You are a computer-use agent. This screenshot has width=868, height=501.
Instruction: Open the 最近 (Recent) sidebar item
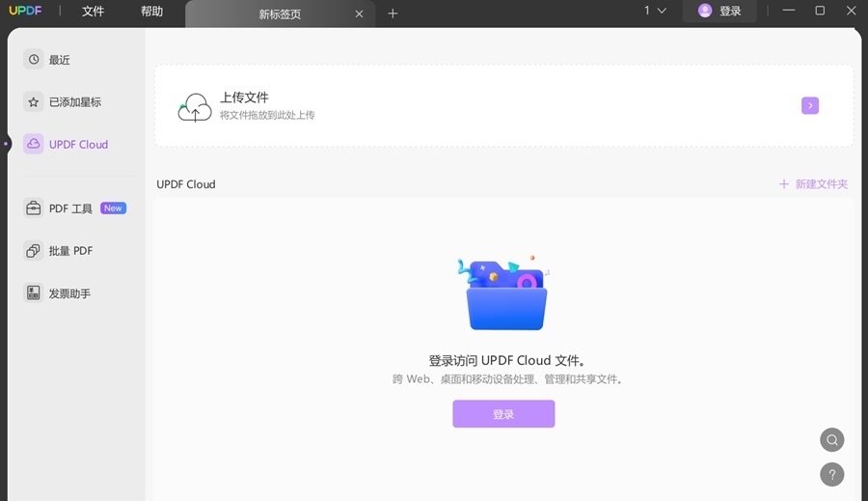click(47, 59)
